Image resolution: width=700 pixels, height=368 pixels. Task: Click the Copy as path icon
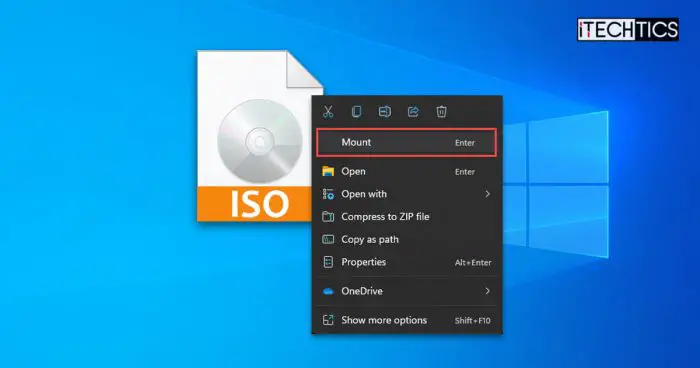(328, 239)
